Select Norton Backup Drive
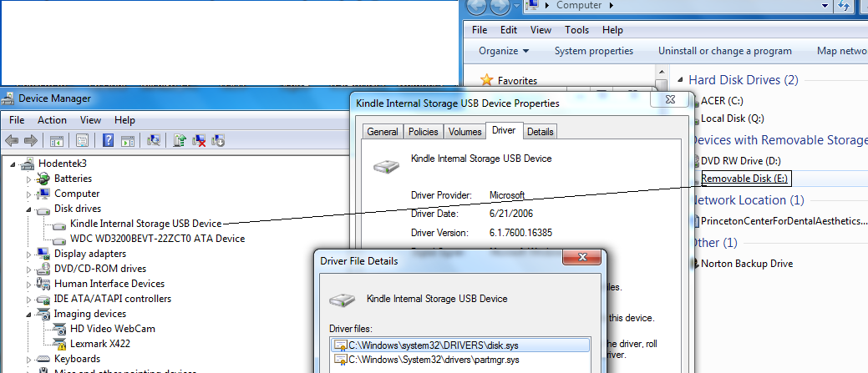 [747, 264]
